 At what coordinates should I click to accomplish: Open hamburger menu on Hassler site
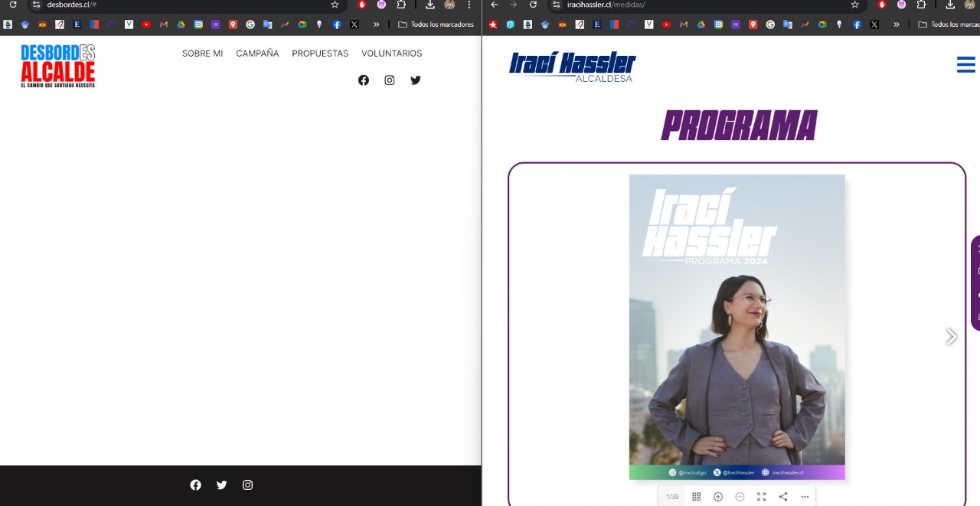click(965, 65)
